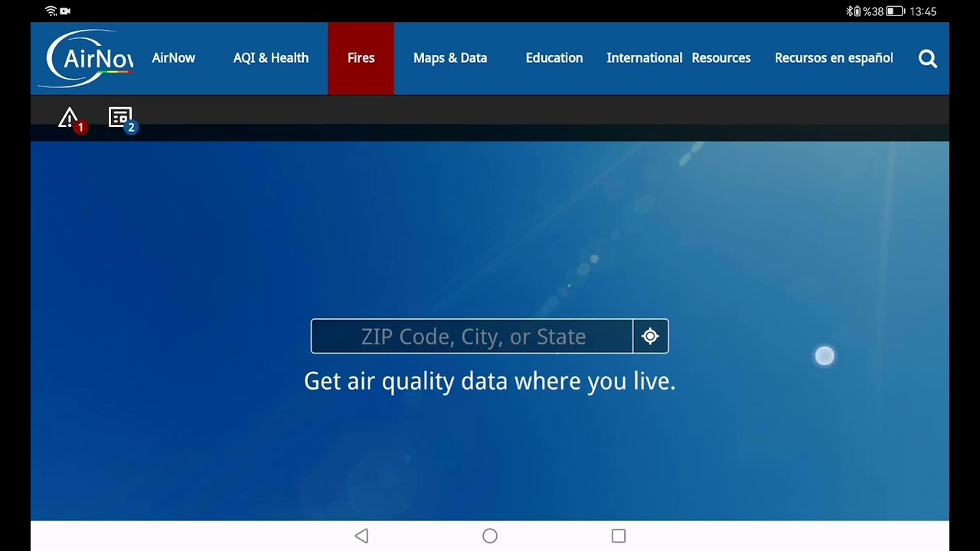Open the announcements news icon
980x551 pixels.
[120, 118]
